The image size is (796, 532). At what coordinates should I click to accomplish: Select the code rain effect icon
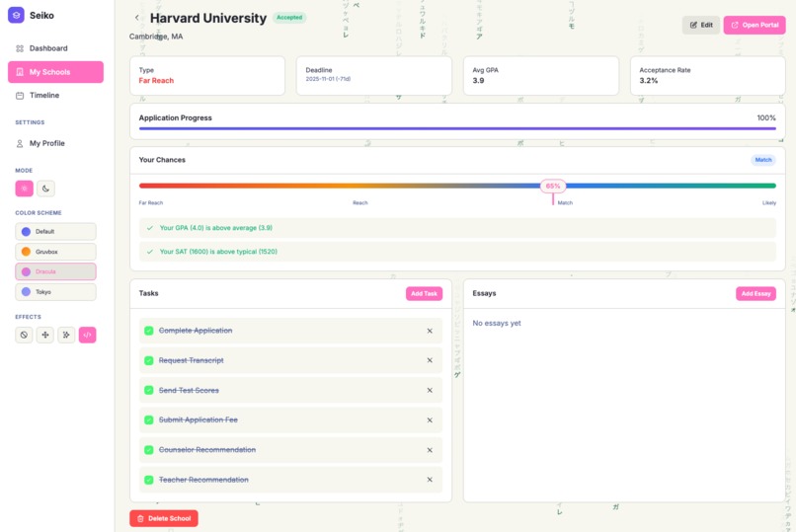coord(87,335)
